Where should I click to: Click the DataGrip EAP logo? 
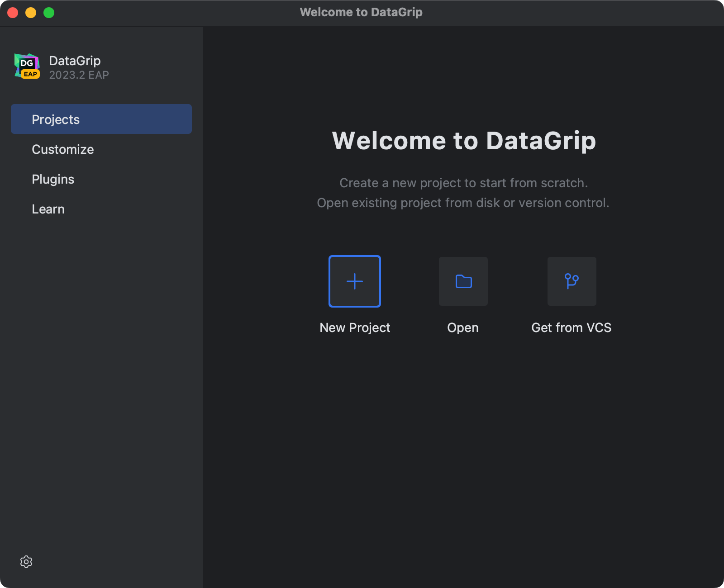click(x=26, y=66)
